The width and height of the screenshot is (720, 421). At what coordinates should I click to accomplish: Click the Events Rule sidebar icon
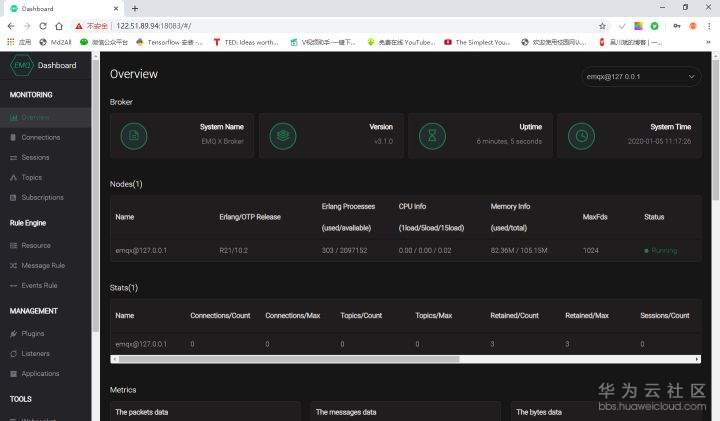(13, 286)
